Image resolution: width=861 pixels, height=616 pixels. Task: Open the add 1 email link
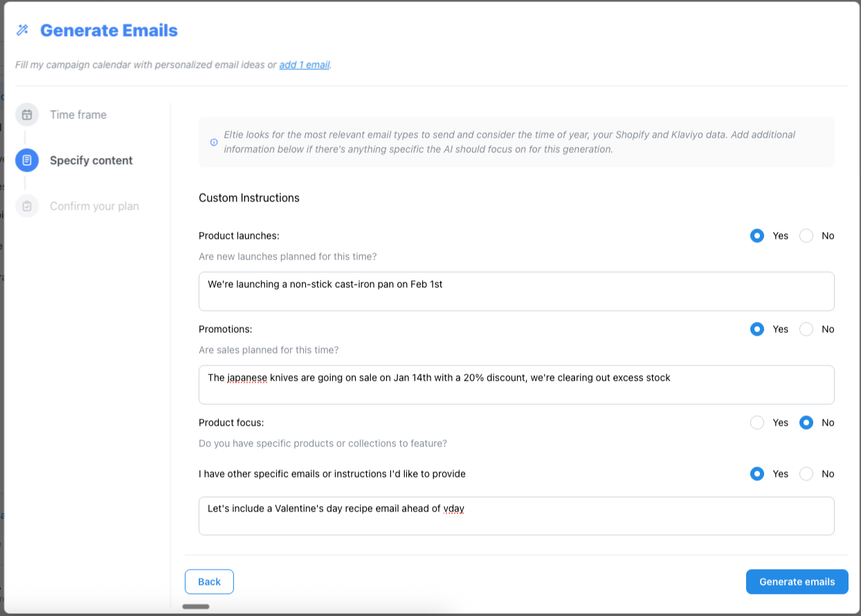point(304,65)
